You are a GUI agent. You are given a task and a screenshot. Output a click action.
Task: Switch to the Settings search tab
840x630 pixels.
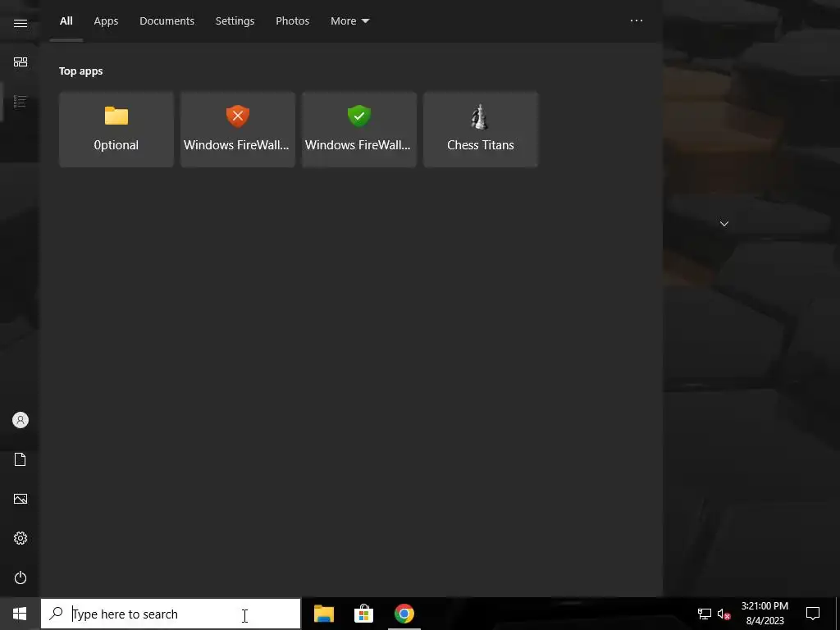pos(235,21)
